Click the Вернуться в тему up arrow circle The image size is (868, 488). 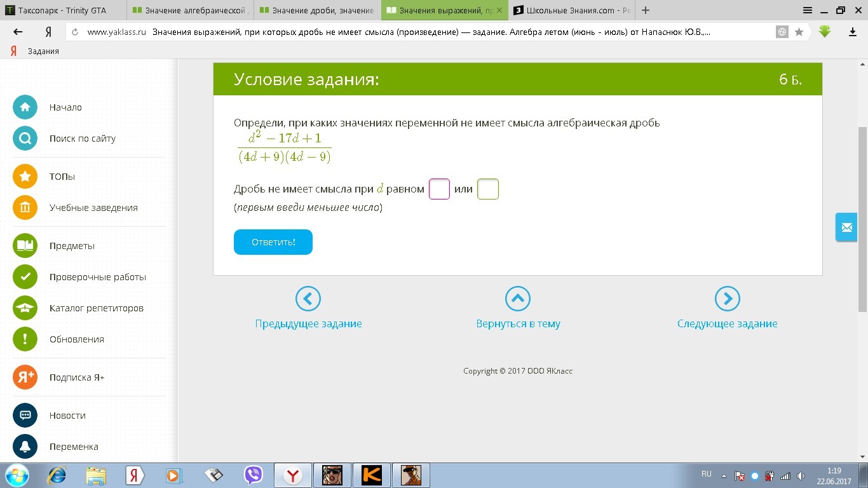coord(518,299)
